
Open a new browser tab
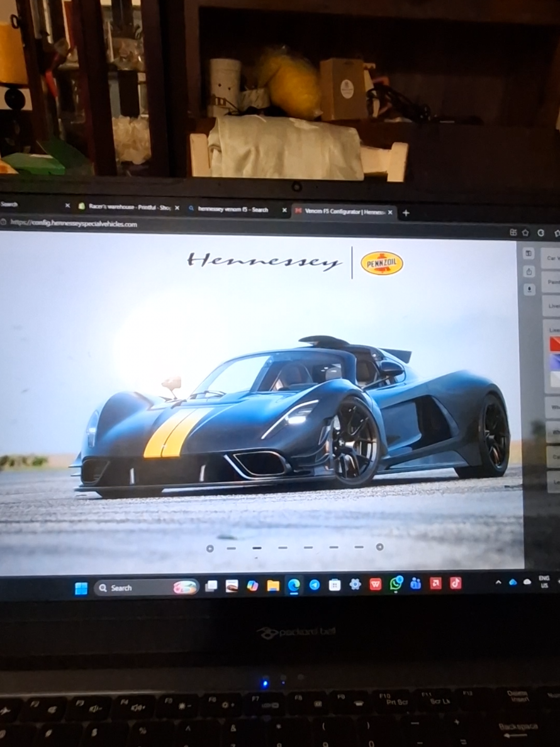tap(406, 213)
